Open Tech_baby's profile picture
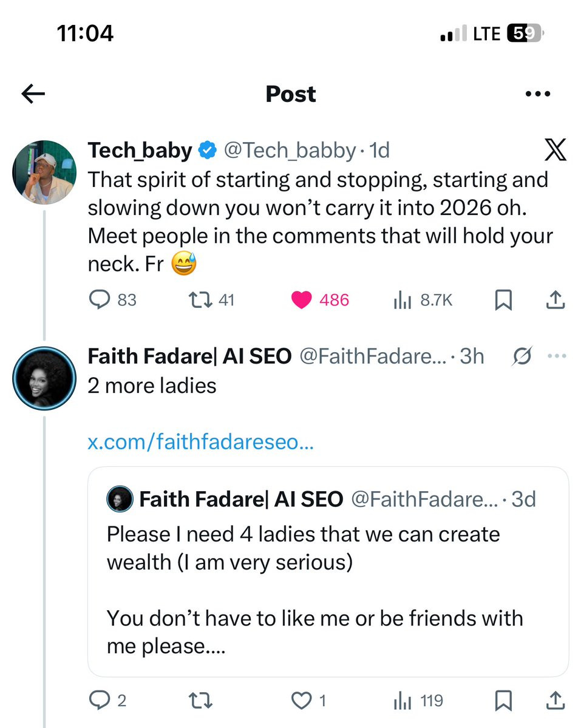Viewport: 581px width, 728px height. point(44,172)
